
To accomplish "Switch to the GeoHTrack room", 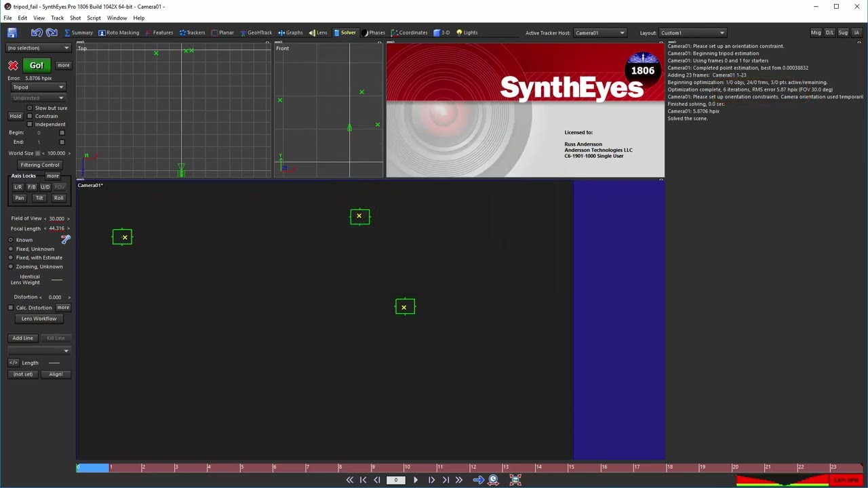I will (256, 33).
